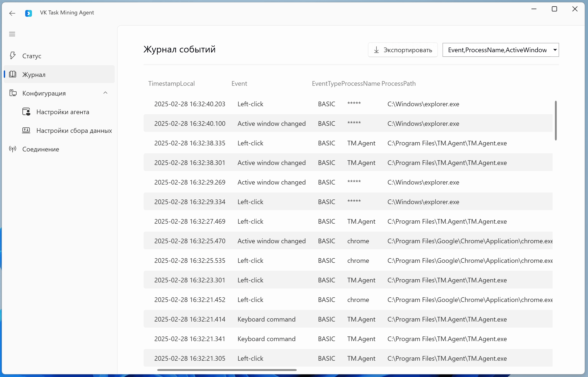588x377 pixels.
Task: Open Настройки агента icon item
Action: (26, 112)
